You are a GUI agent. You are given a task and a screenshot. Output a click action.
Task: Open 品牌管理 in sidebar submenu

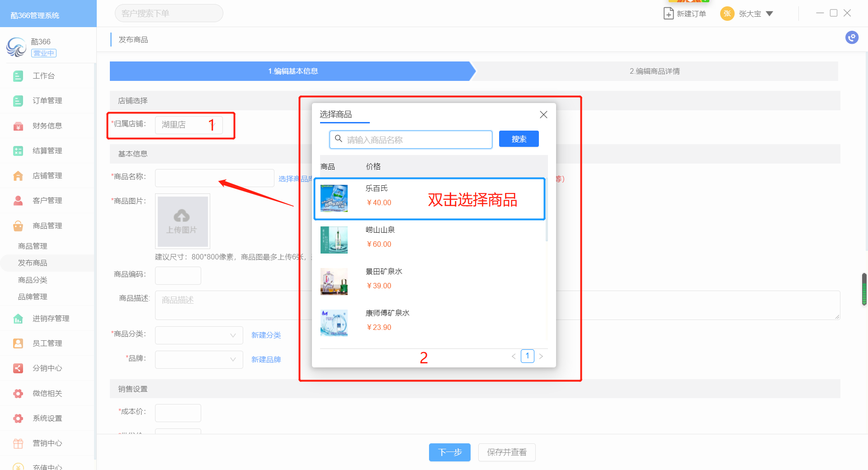point(33,297)
